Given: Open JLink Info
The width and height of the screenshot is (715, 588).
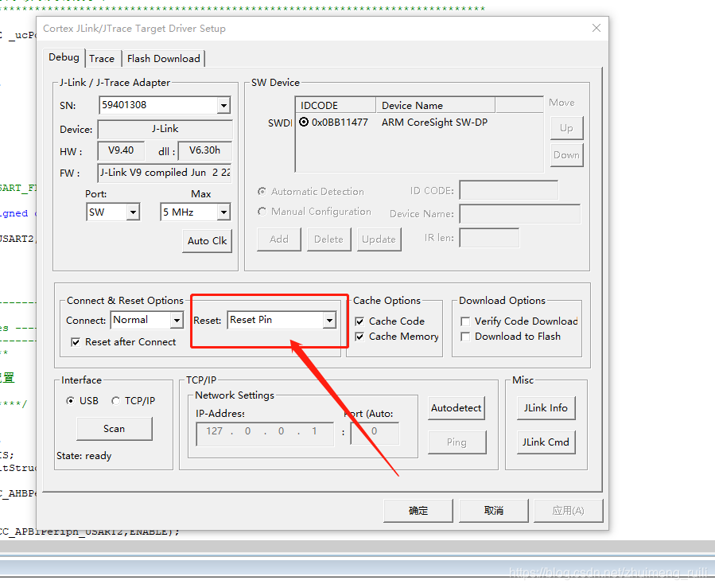Looking at the screenshot, I should click(x=546, y=408).
